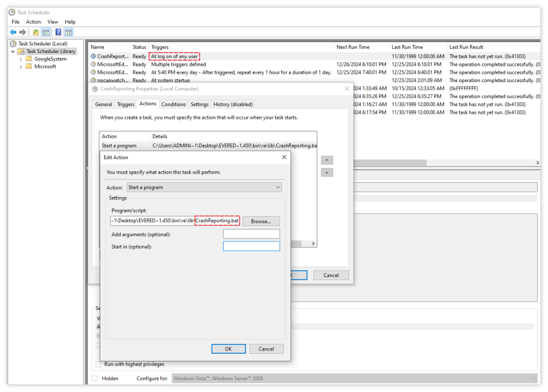Select the GoogleSystem folder icon
The height and width of the screenshot is (392, 548).
coord(29,59)
